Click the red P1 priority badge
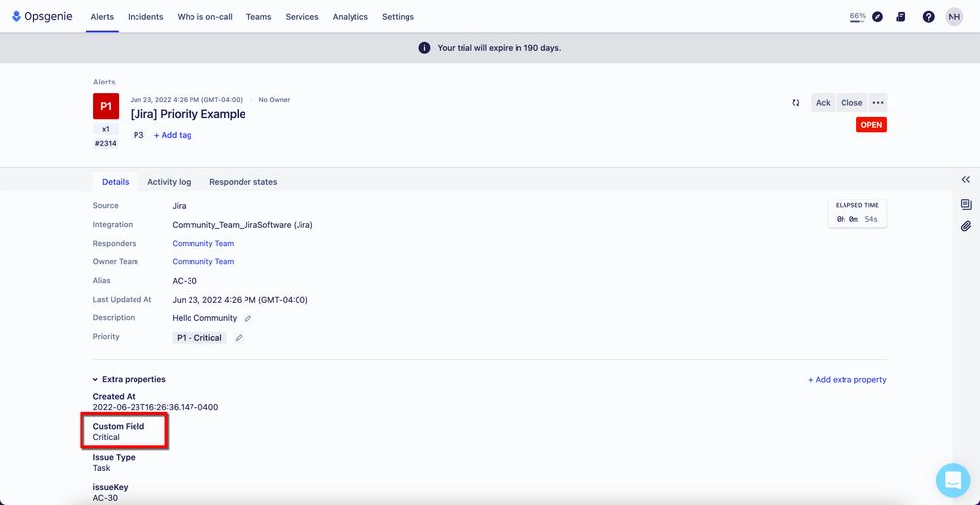 coord(106,106)
